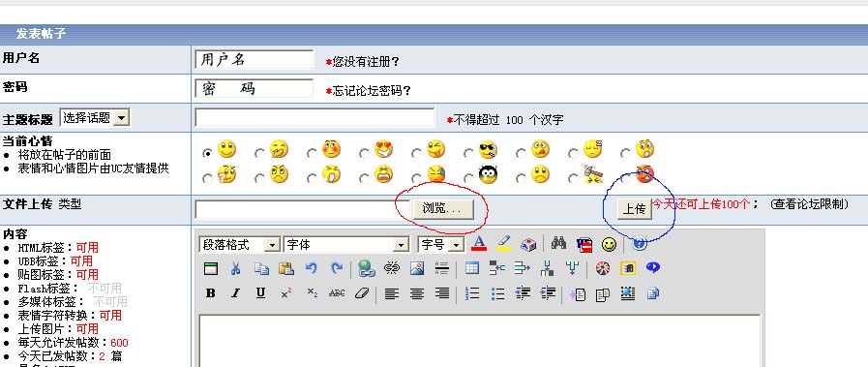Open the 段落格式 paragraph format dropdown

[x=239, y=245]
